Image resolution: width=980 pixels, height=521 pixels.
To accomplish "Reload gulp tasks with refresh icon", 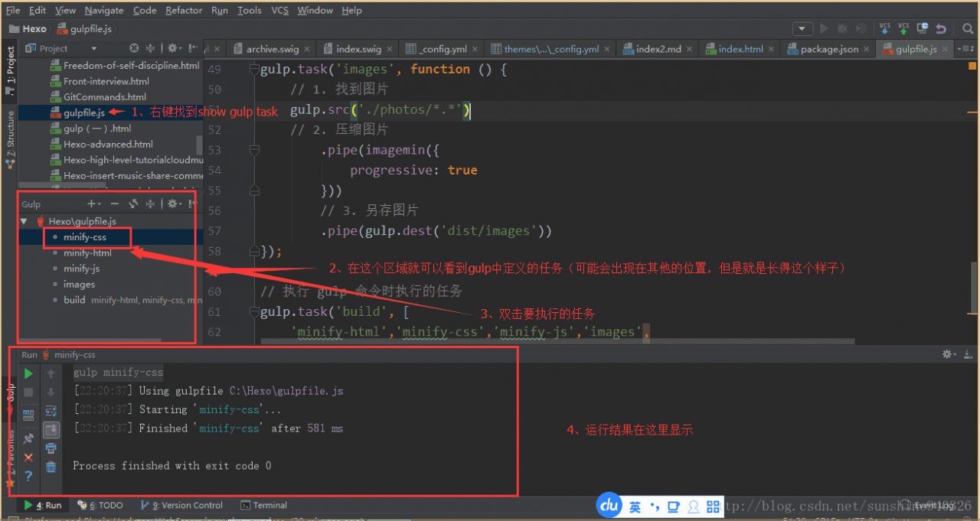I will coord(133,204).
